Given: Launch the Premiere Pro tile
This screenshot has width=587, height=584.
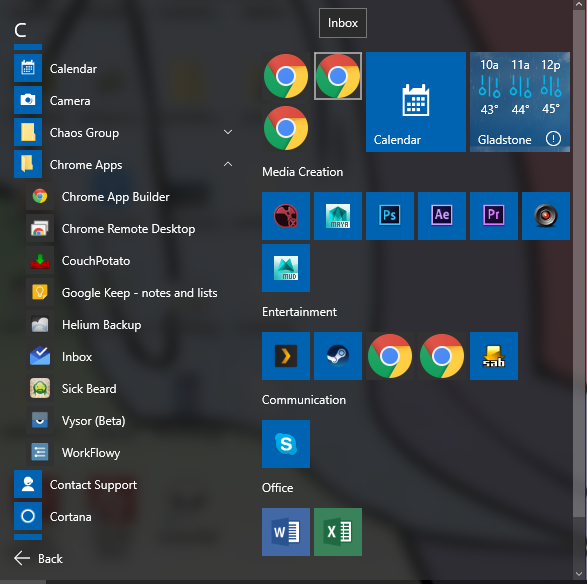Looking at the screenshot, I should click(494, 216).
